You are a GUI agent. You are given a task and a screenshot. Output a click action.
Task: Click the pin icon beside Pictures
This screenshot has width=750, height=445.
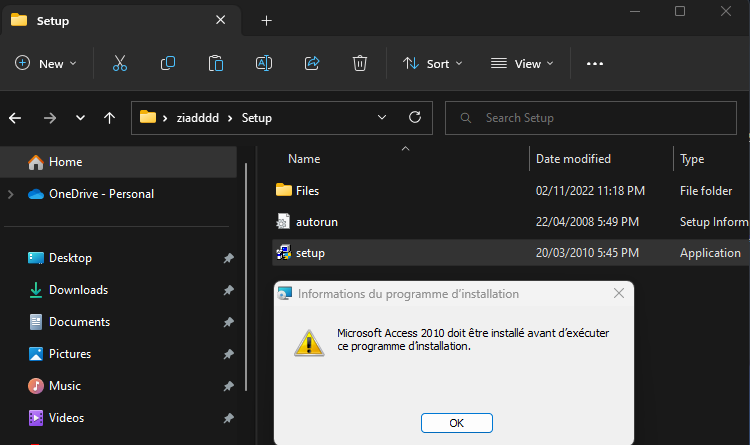[x=229, y=355]
